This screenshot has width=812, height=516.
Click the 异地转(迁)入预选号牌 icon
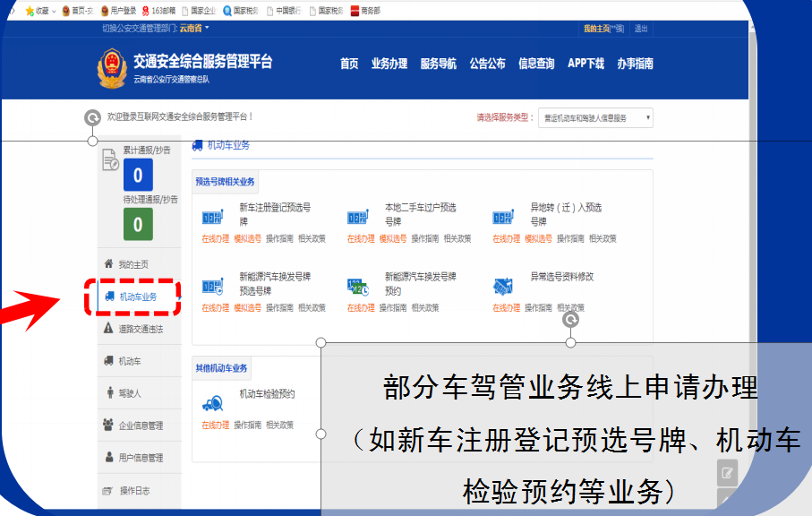click(503, 218)
